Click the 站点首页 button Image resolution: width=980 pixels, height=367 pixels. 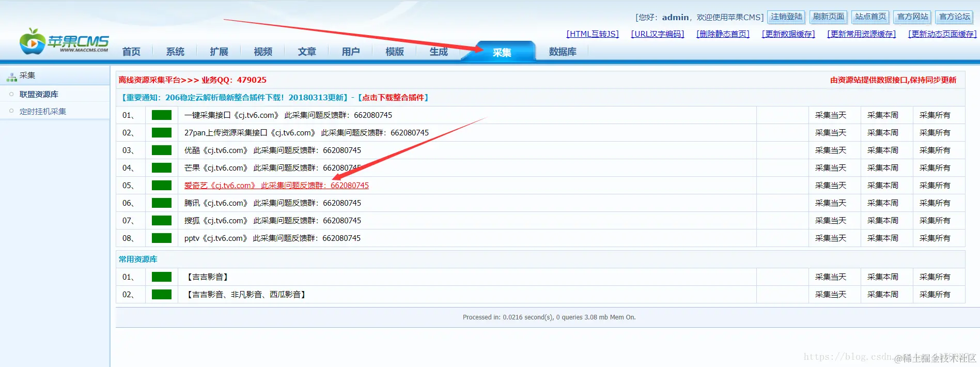[870, 17]
